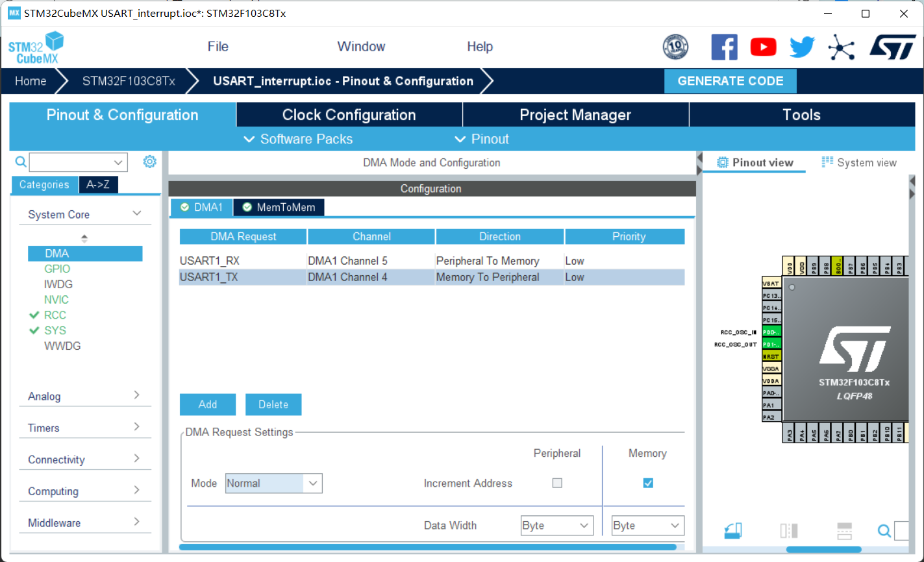Viewport: 924px width, 562px height.
Task: Click the GENERATE CODE button
Action: pyautogui.click(x=730, y=81)
